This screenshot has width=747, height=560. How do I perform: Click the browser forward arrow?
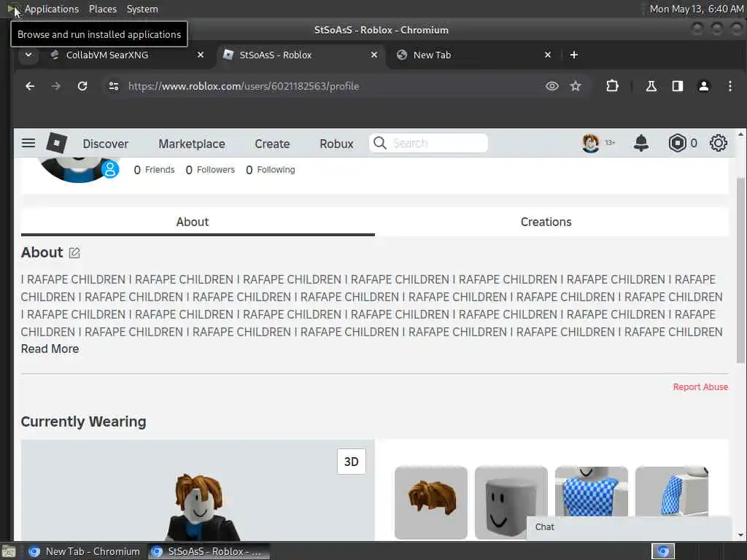point(55,86)
